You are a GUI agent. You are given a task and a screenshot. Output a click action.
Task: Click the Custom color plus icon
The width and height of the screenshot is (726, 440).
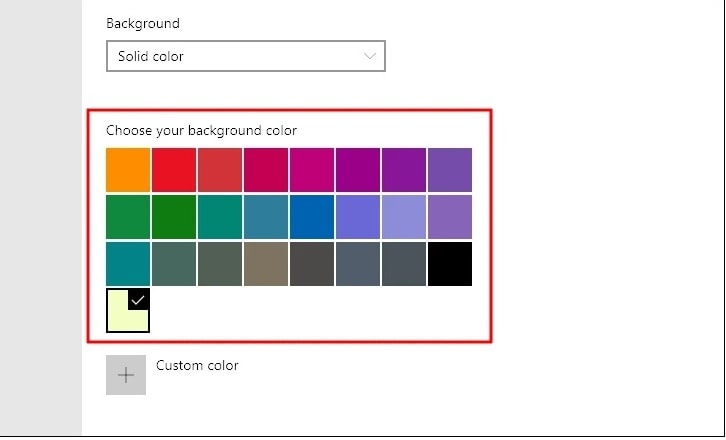point(126,375)
